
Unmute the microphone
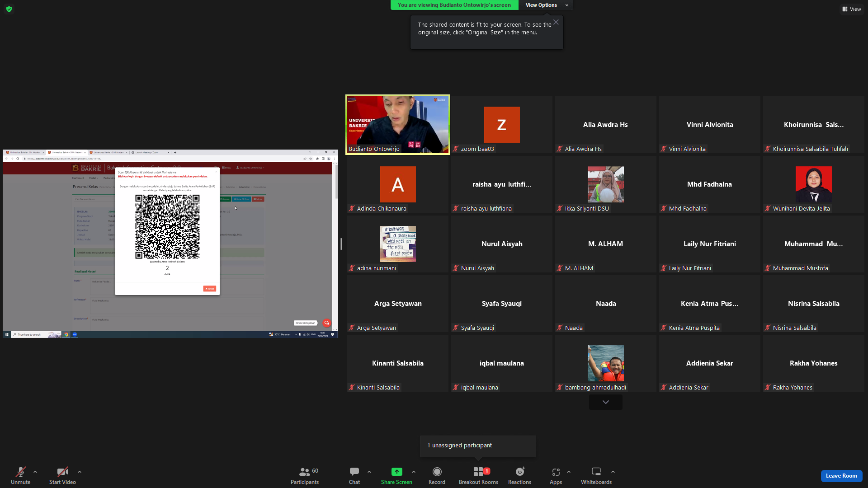coord(21,476)
